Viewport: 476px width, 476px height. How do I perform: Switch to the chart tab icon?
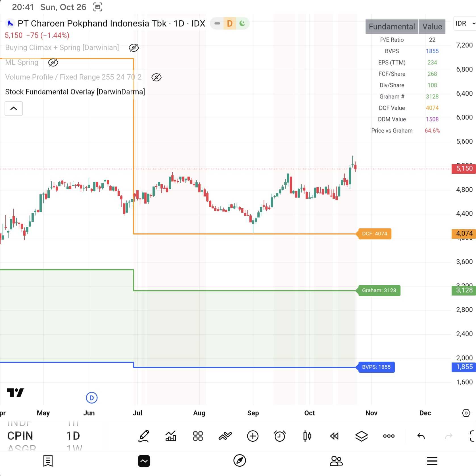point(144,461)
